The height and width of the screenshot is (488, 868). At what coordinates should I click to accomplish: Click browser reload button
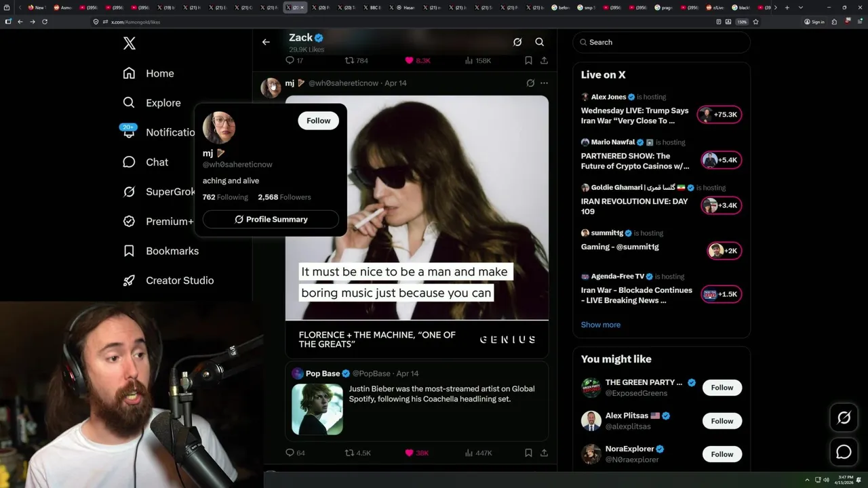[x=45, y=22]
